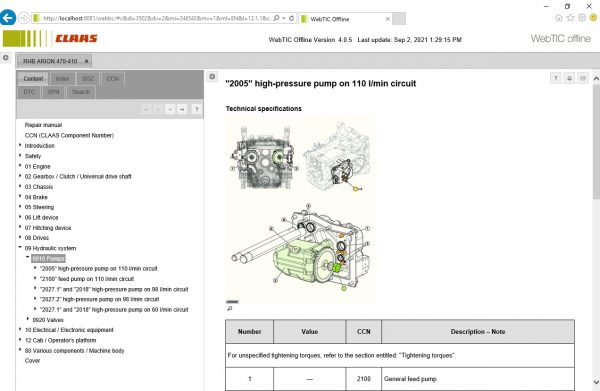600x391 pixels.
Task: Click the search magnifier in address bar
Action: tap(276, 18)
